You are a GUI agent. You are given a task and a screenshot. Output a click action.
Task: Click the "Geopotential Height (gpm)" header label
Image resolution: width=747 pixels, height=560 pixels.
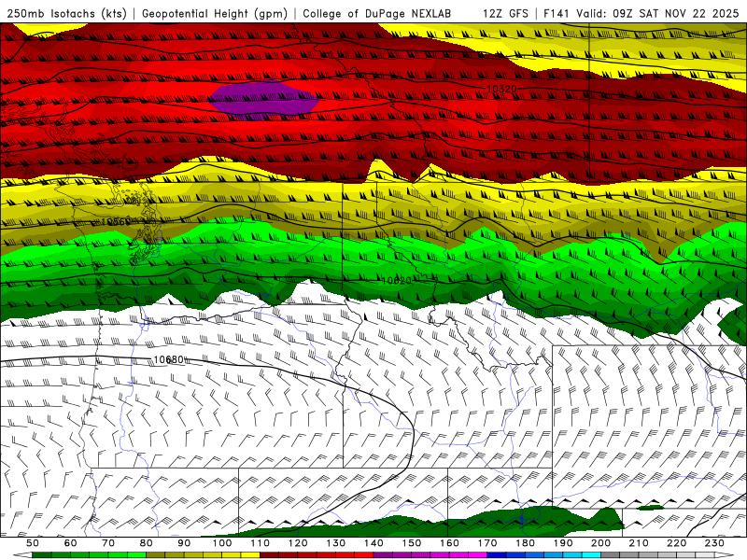pos(215,14)
